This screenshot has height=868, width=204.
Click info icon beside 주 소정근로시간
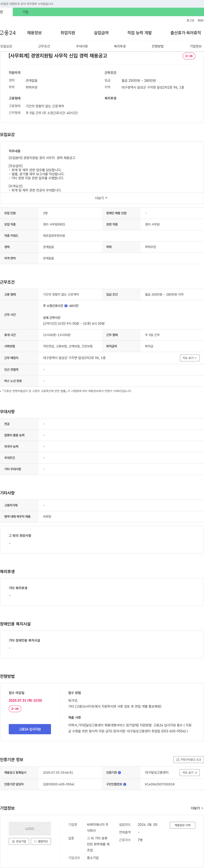coord(66,306)
